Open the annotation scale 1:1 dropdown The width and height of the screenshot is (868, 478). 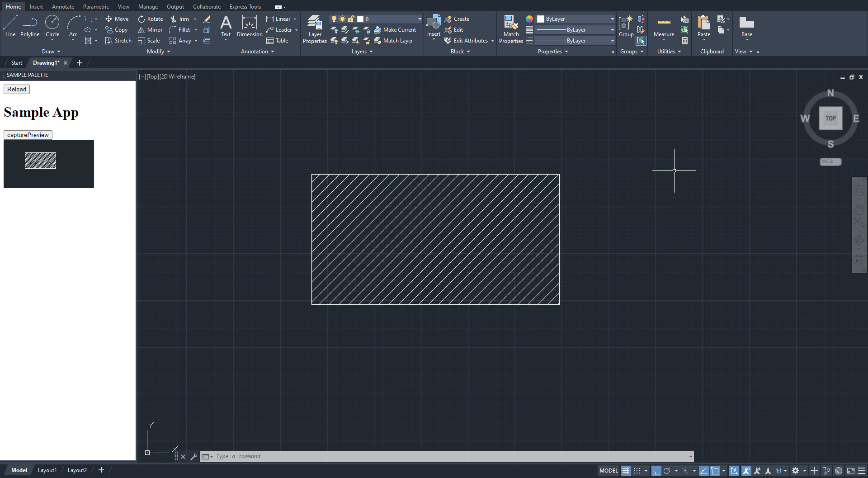tap(781, 471)
